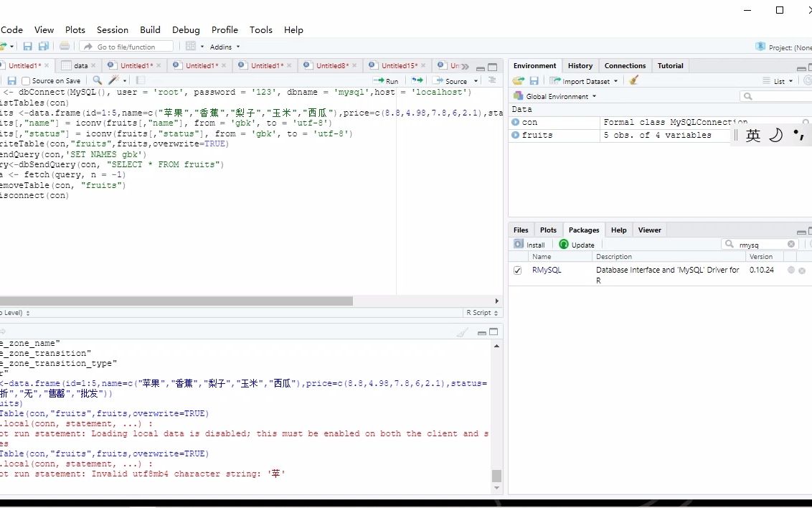Save the current script file
812x508 pixels.
pos(11,80)
